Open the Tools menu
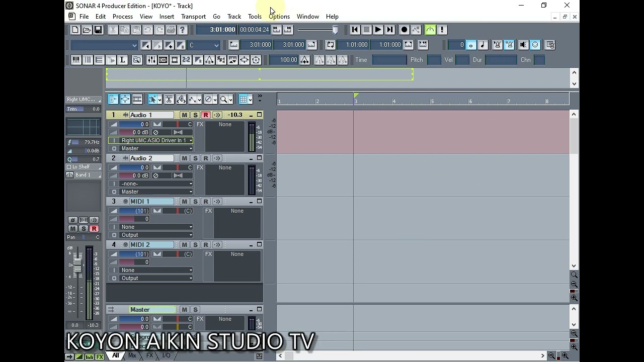Viewport: 644px width, 362px height. [x=255, y=17]
